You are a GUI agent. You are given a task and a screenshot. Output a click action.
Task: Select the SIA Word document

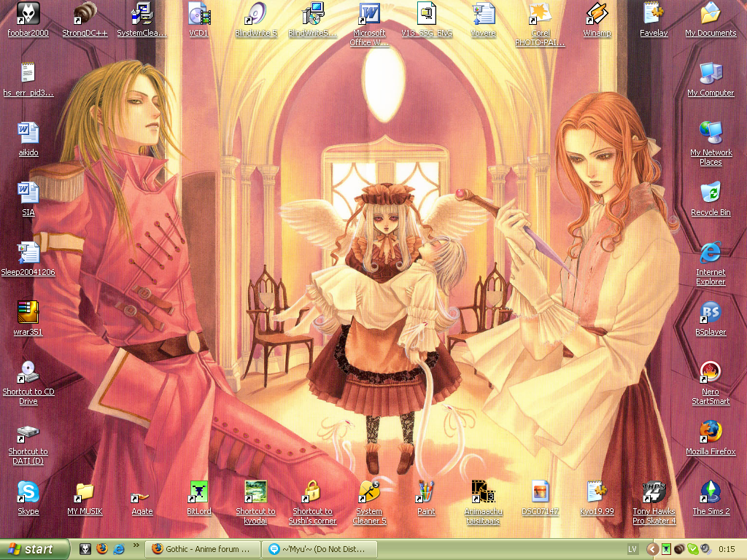[28, 199]
